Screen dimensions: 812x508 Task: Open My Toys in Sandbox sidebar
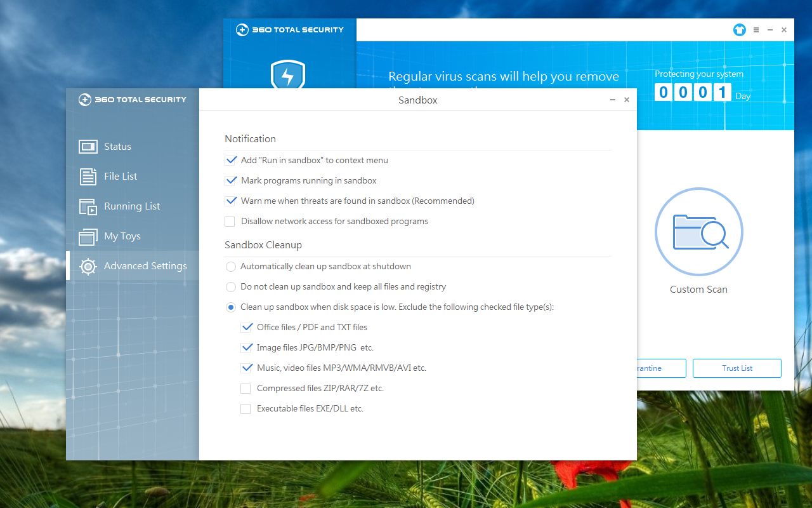click(x=133, y=236)
